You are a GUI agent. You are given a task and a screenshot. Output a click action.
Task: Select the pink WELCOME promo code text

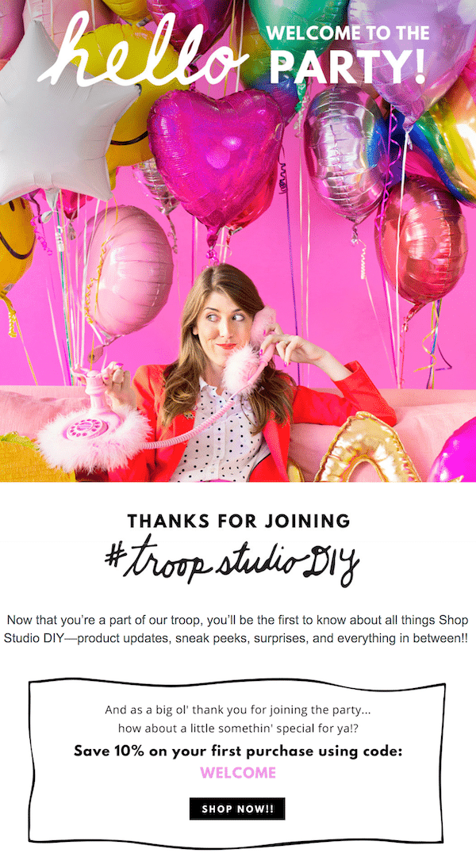[238, 773]
